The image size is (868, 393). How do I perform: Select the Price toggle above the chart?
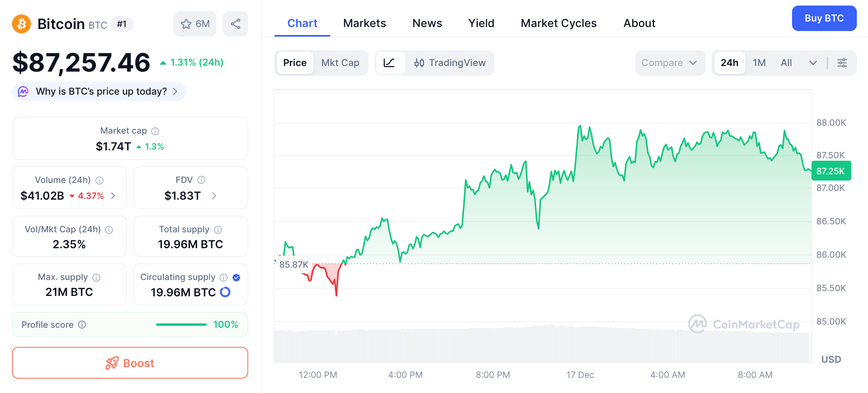pyautogui.click(x=295, y=62)
